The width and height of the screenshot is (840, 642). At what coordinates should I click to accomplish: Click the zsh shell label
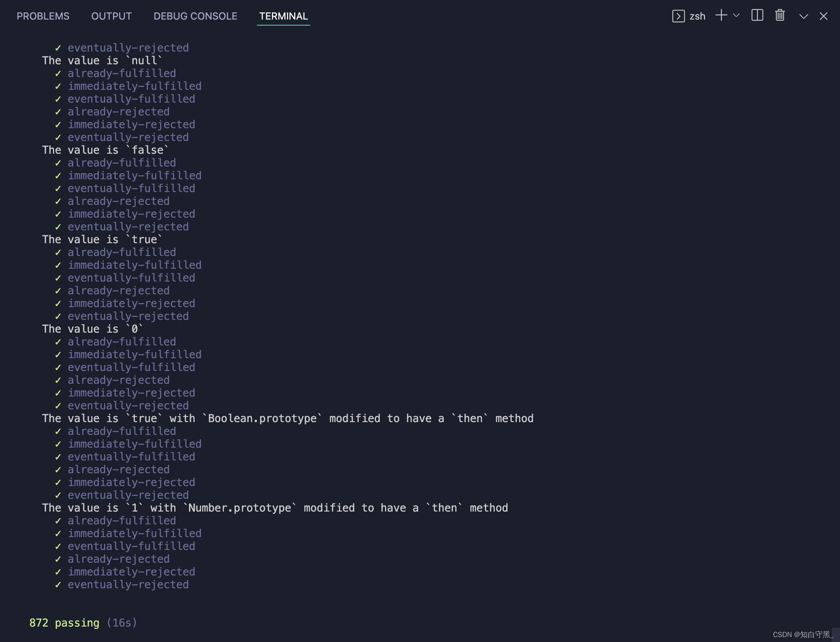pos(697,17)
